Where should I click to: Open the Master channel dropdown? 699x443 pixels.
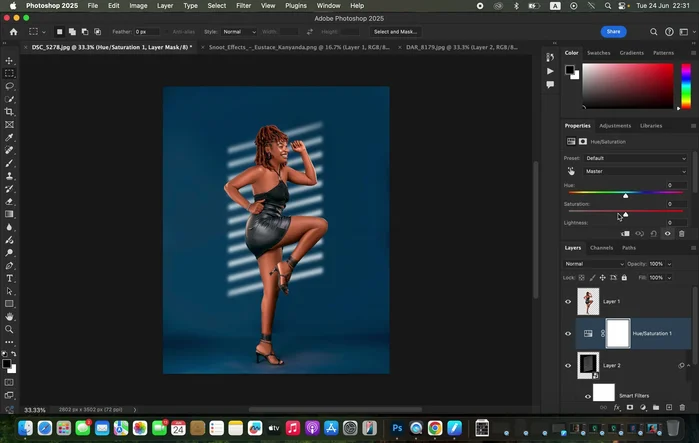[636, 171]
